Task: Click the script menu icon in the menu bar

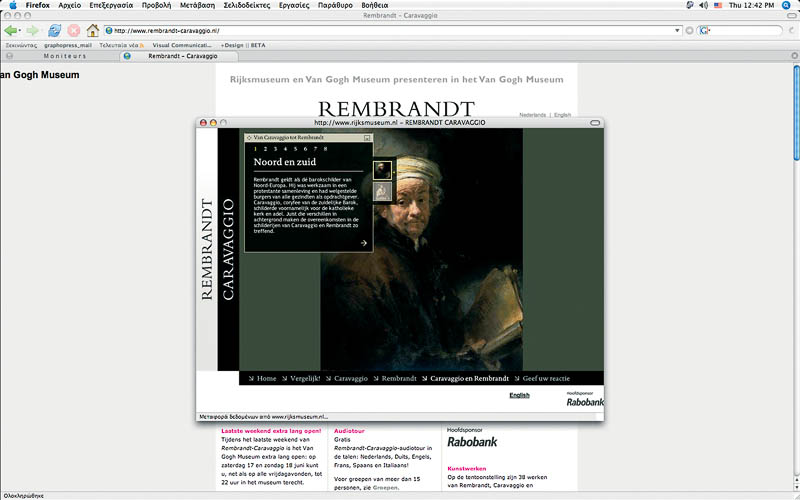Action: pyautogui.click(x=690, y=5)
